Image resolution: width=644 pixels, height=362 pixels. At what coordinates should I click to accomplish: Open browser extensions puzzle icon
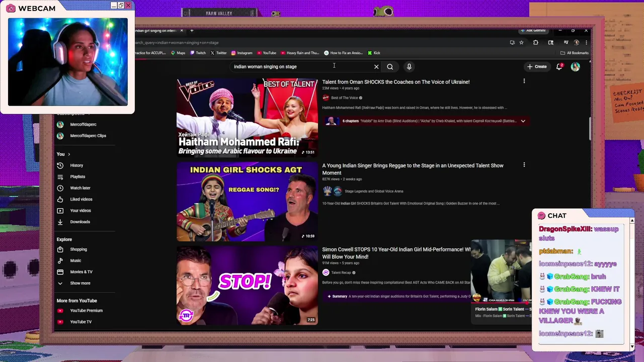coord(535,42)
